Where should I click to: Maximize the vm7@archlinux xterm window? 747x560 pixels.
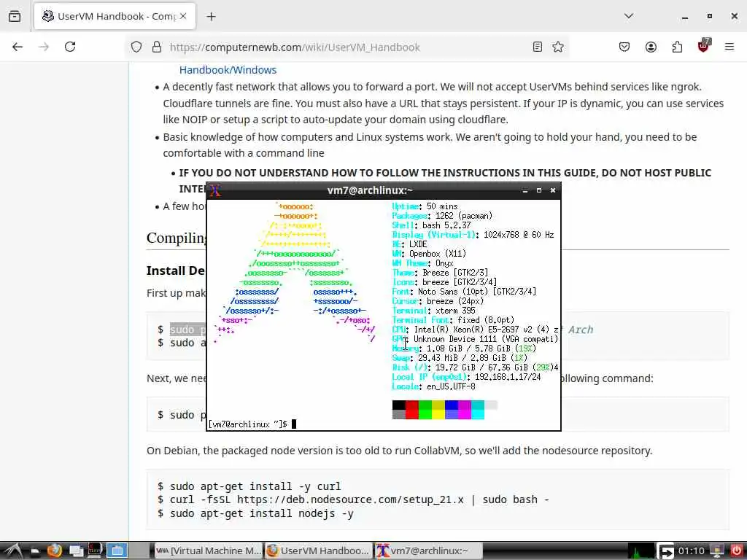coord(539,190)
